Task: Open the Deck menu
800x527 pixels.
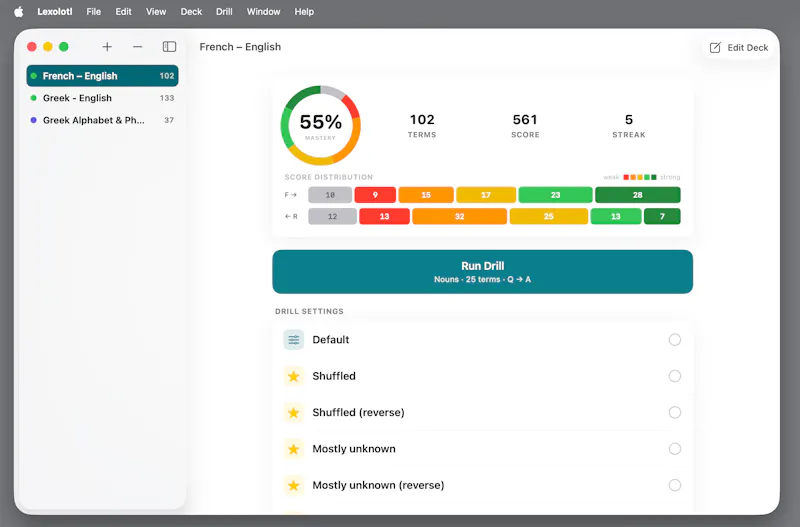Action: [x=191, y=12]
